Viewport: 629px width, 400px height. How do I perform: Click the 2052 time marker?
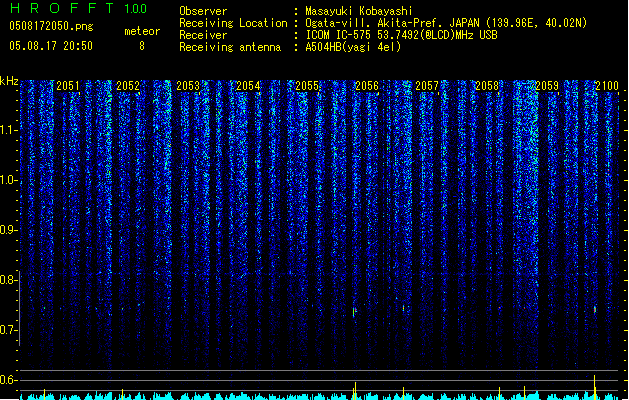click(128, 86)
